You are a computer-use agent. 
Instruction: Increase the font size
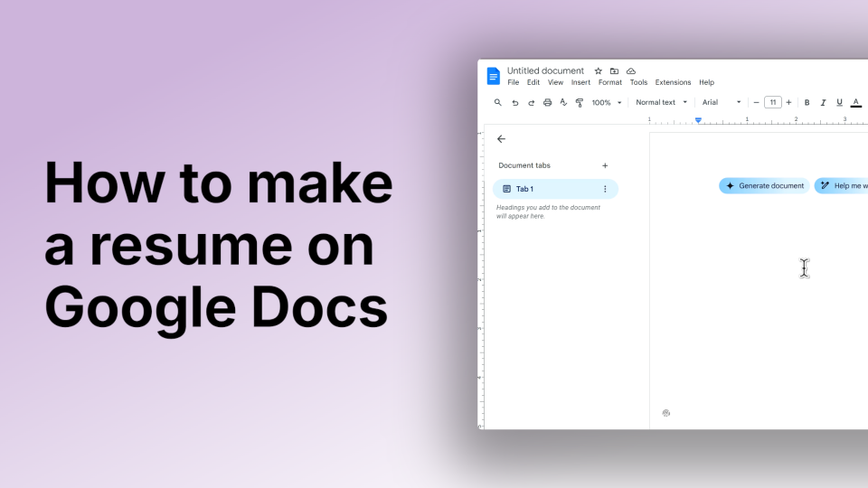click(x=788, y=102)
